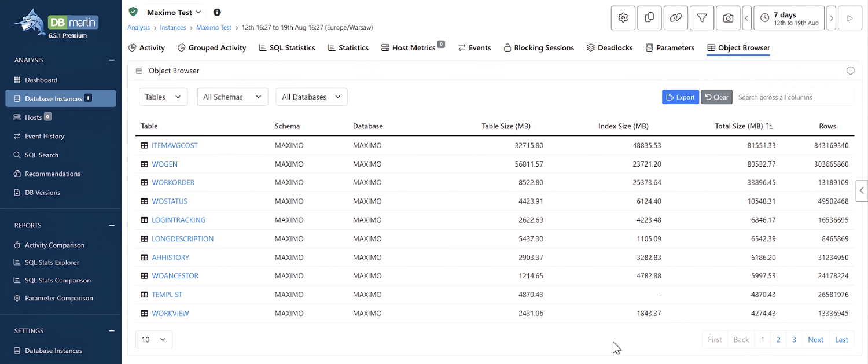The width and height of the screenshot is (868, 364).
Task: Click the green shield status icon
Action: click(134, 12)
